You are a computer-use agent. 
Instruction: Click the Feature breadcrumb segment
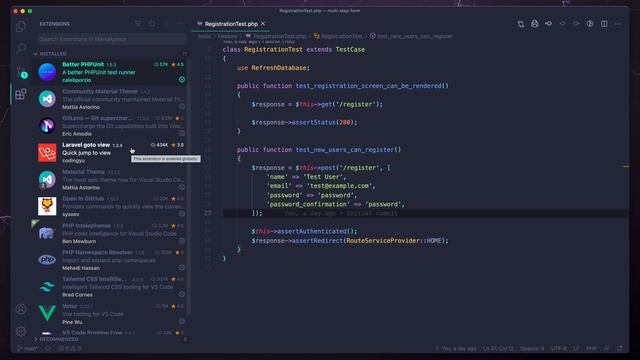[x=227, y=36]
